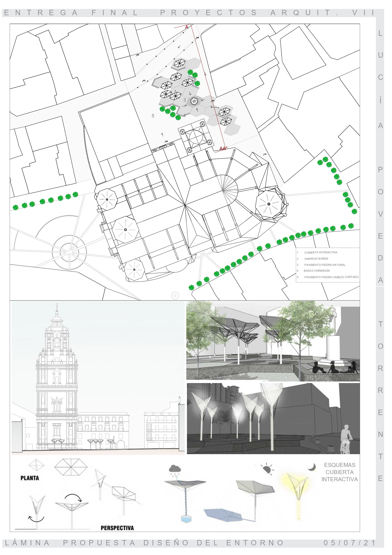Click the footer 'PROPUESTA DISEÑO DEL ENTORNO'

[x=173, y=543]
